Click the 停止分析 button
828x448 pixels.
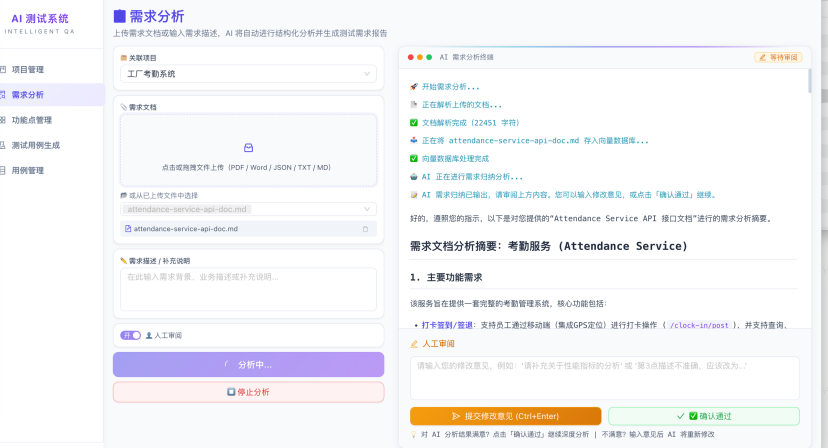tap(248, 392)
